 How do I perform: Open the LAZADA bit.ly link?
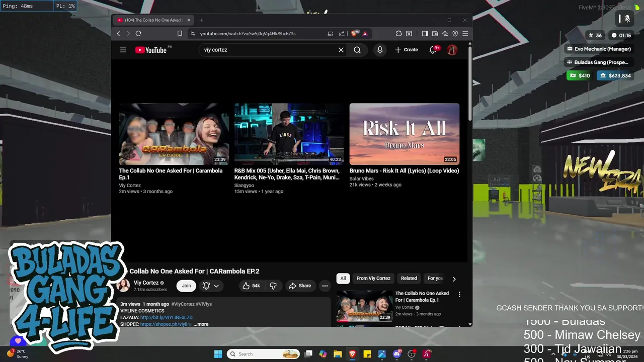tap(166, 318)
